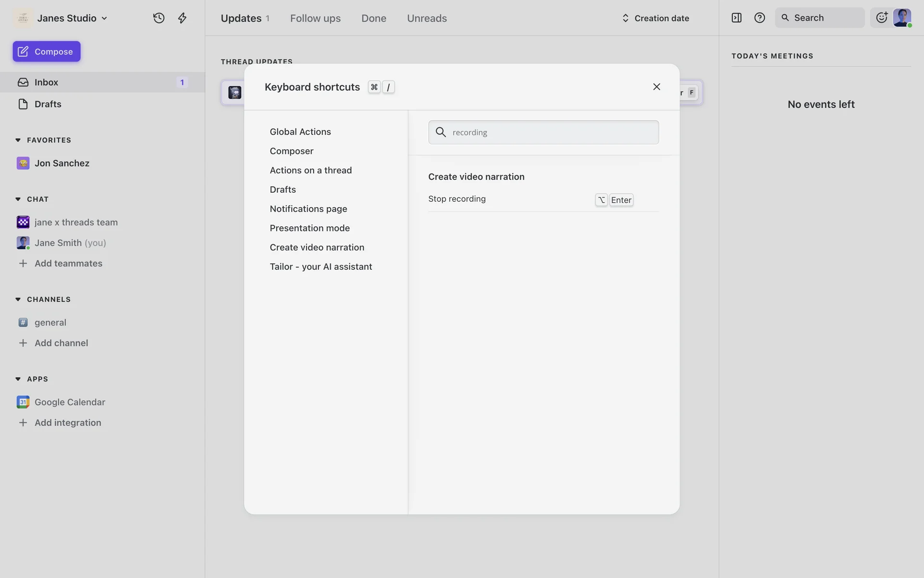Collapse the Channels section
The image size is (924, 578).
pyautogui.click(x=18, y=299)
